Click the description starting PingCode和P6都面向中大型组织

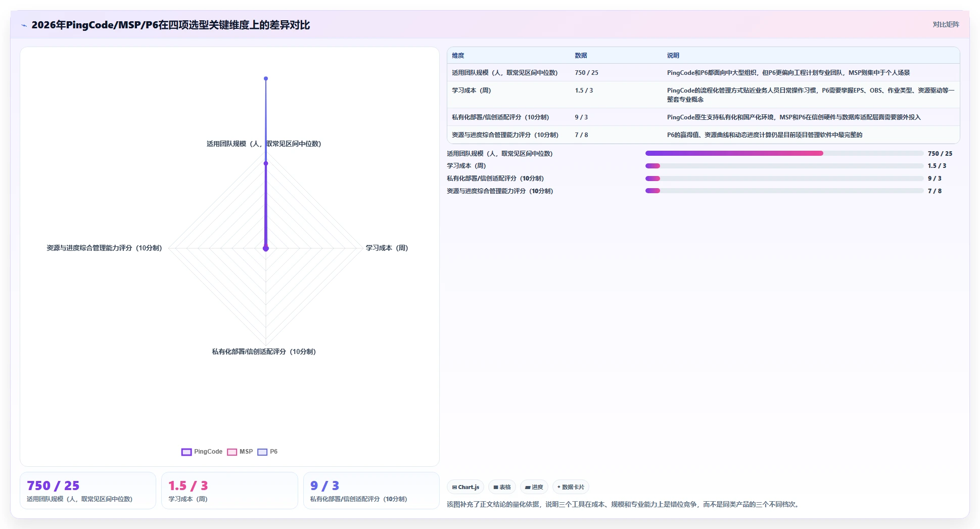pos(788,73)
